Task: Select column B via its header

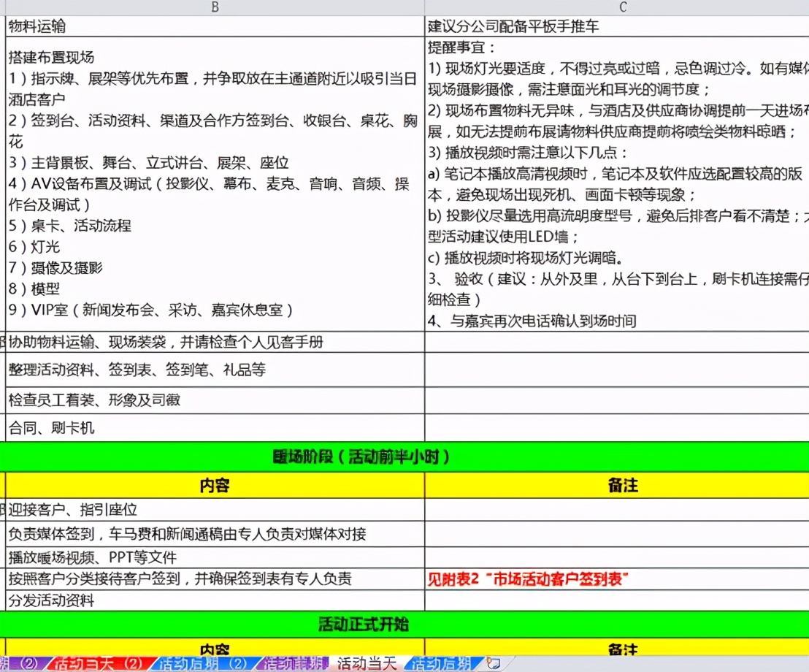Action: point(214,7)
